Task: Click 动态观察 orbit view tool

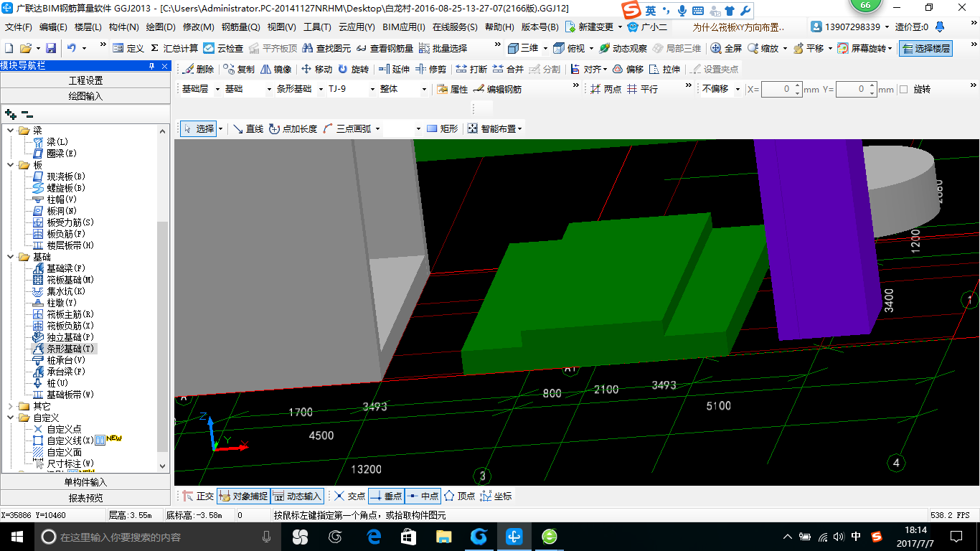Action: click(x=623, y=48)
